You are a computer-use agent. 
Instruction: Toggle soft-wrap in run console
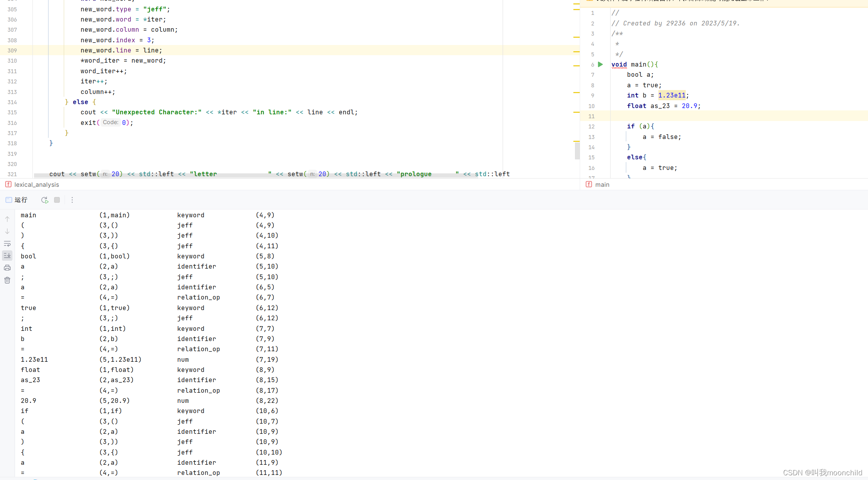pyautogui.click(x=7, y=244)
